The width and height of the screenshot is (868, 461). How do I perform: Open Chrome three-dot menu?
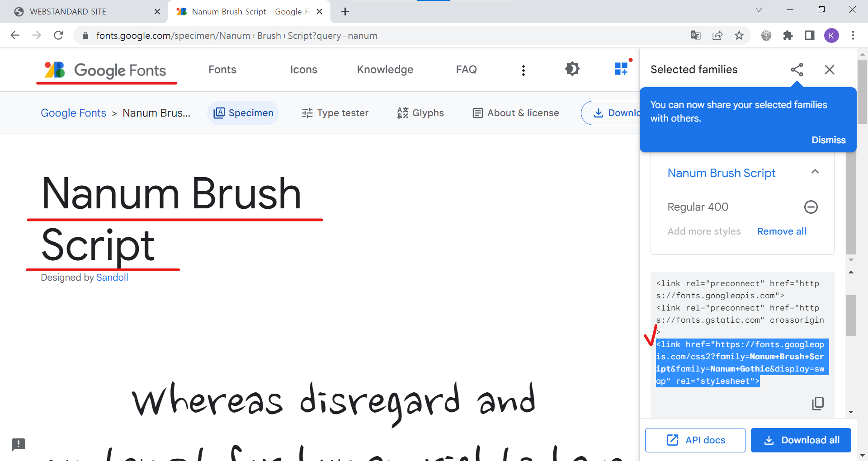853,35
